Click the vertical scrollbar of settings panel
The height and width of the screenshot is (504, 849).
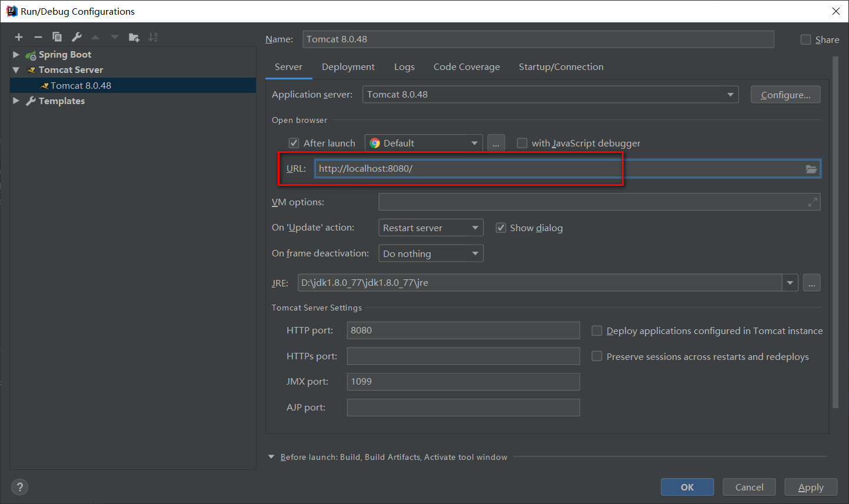[835, 232]
